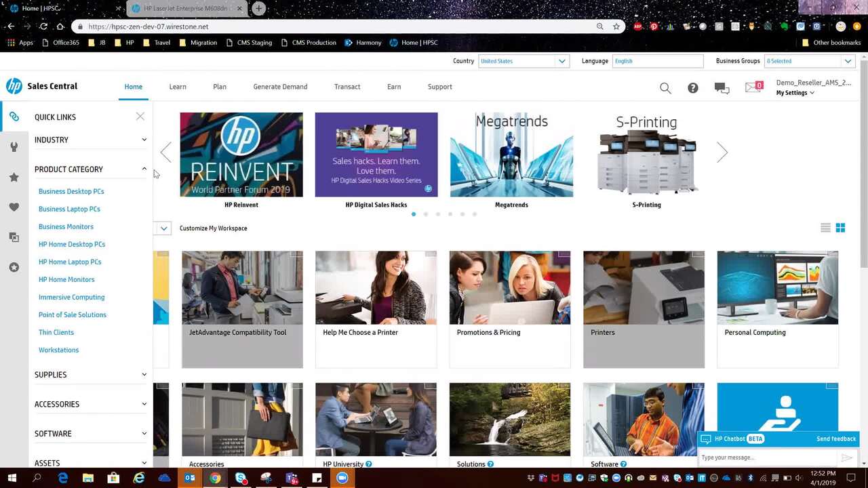Open the Chrome Apps shortcut

point(20,43)
